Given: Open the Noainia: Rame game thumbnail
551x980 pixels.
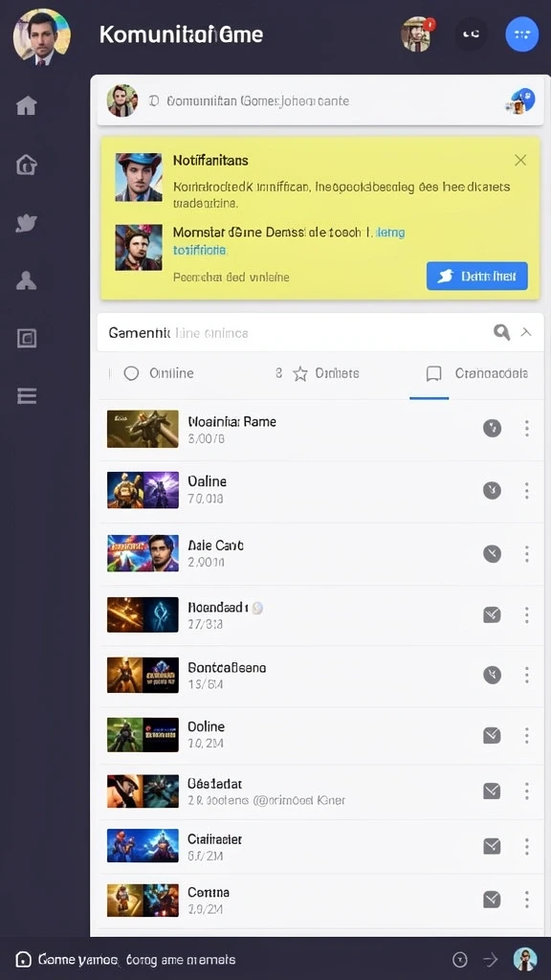Looking at the screenshot, I should click(143, 429).
